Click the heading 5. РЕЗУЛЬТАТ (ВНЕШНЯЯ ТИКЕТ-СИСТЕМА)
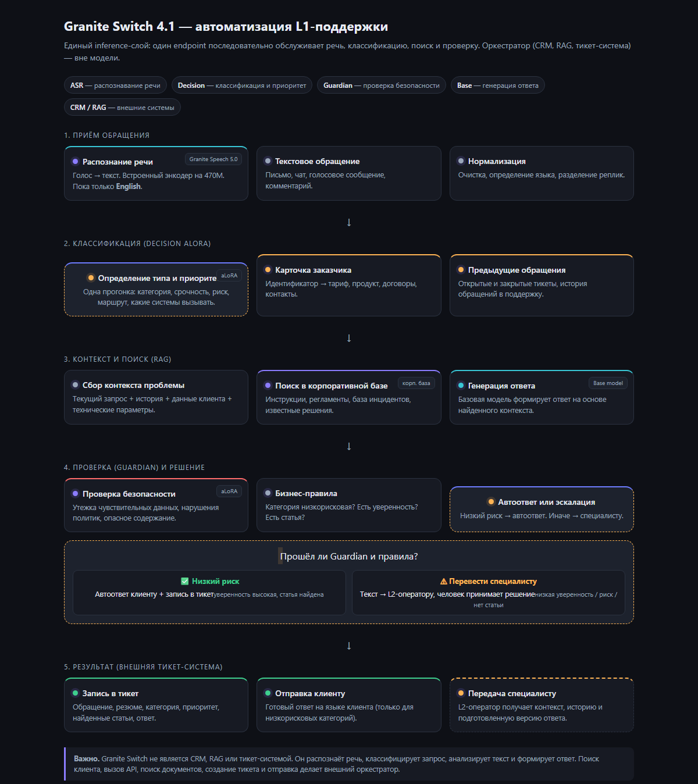The image size is (698, 784). point(143,667)
